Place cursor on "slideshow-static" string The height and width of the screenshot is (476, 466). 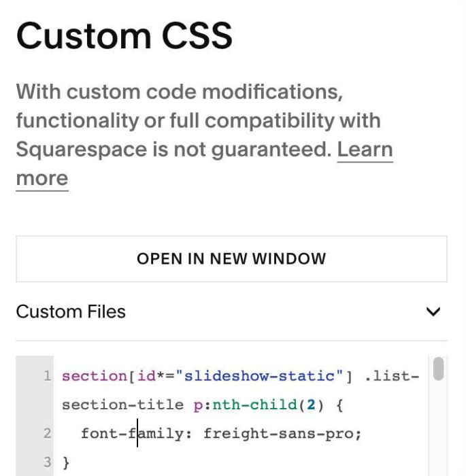pos(259,376)
